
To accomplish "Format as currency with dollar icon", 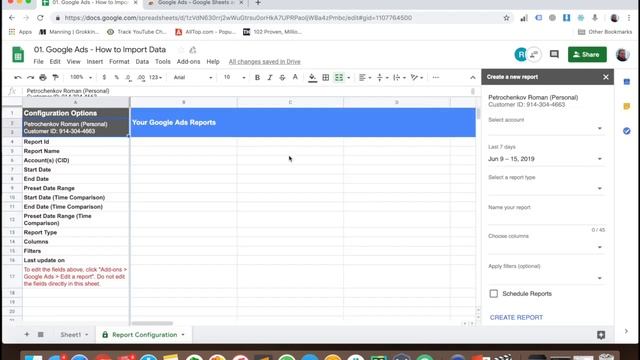I will click(x=104, y=78).
